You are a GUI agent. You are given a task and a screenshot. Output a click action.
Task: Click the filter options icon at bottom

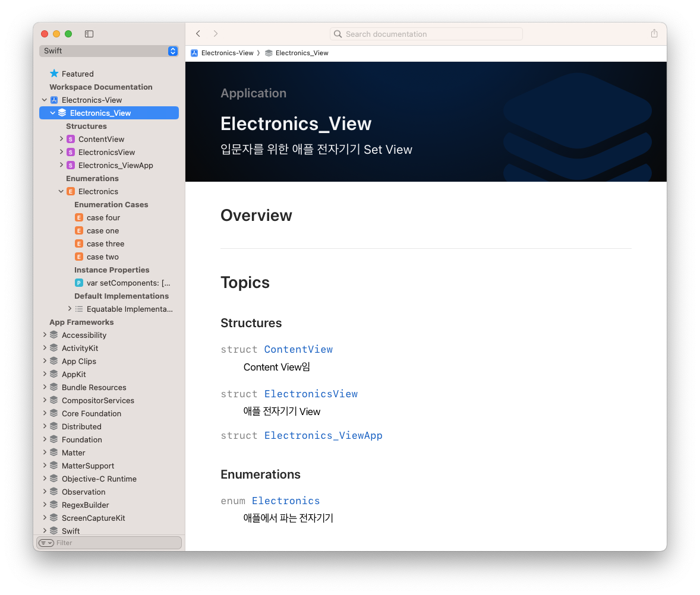[x=46, y=543]
